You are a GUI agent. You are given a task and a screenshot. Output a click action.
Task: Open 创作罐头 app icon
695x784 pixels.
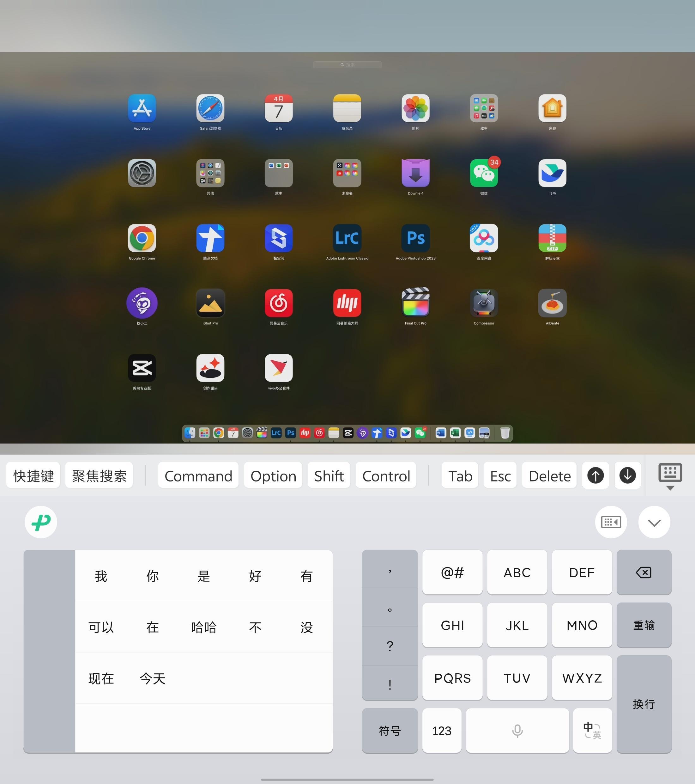210,367
